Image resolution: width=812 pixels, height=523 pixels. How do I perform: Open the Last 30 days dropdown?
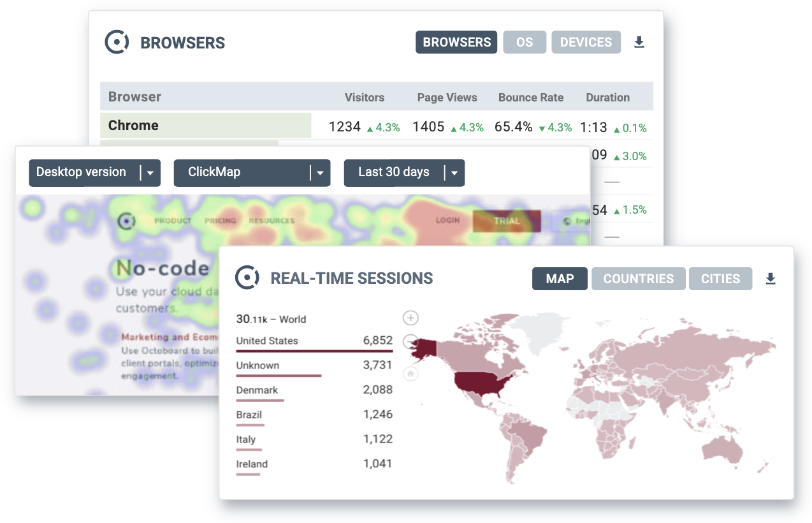[x=404, y=172]
